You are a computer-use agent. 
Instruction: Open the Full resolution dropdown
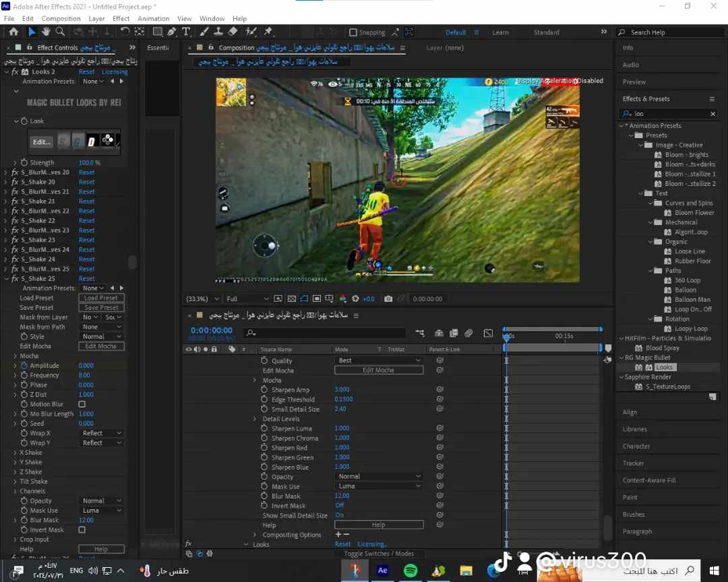[x=247, y=299]
